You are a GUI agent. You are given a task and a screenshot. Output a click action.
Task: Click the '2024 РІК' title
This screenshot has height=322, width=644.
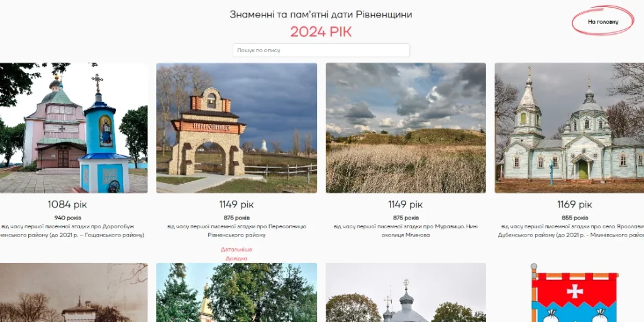321,31
